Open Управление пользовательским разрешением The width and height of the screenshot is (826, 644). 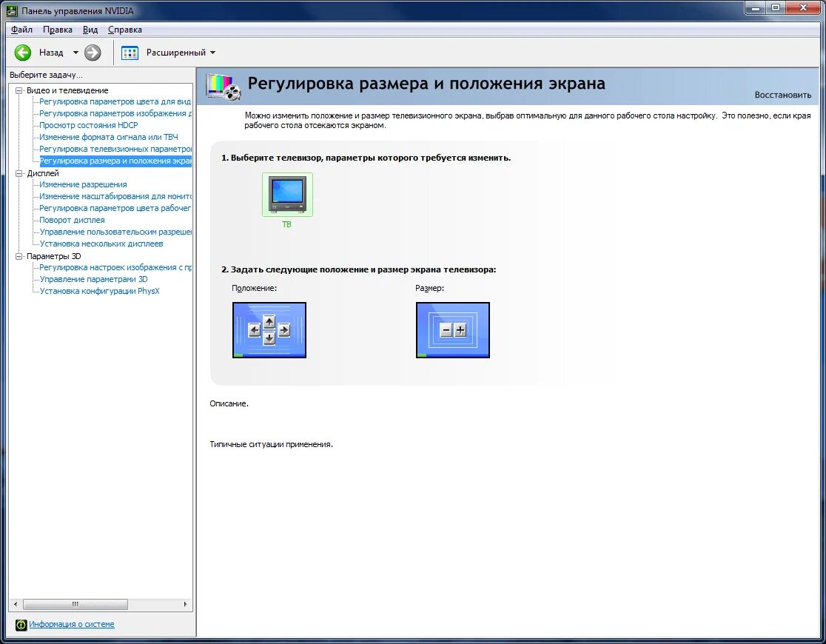[x=115, y=232]
